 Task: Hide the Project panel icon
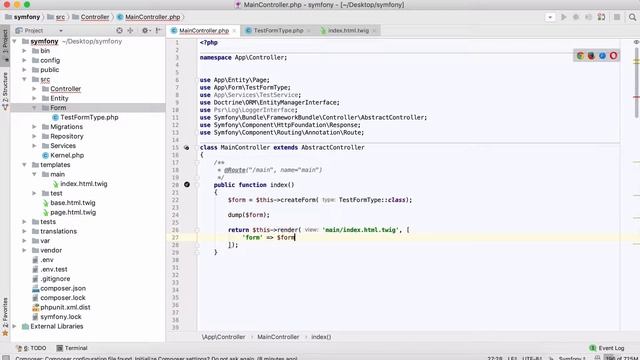[158, 30]
